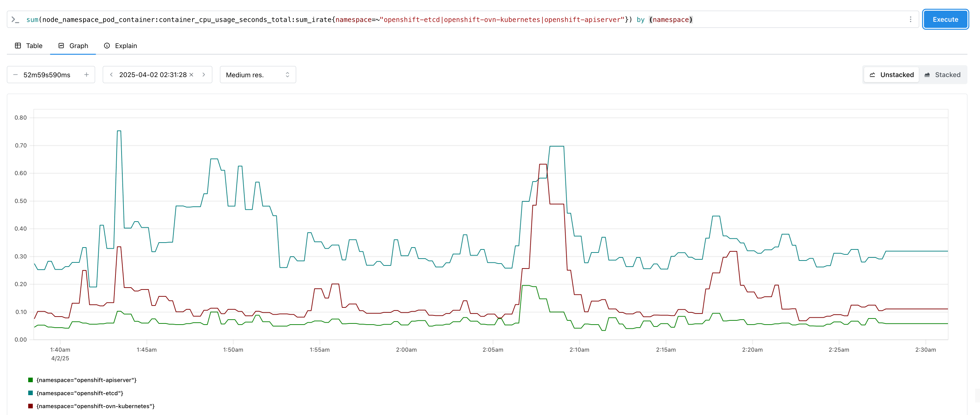The height and width of the screenshot is (415, 980).
Task: Go to next end time
Action: (204, 75)
